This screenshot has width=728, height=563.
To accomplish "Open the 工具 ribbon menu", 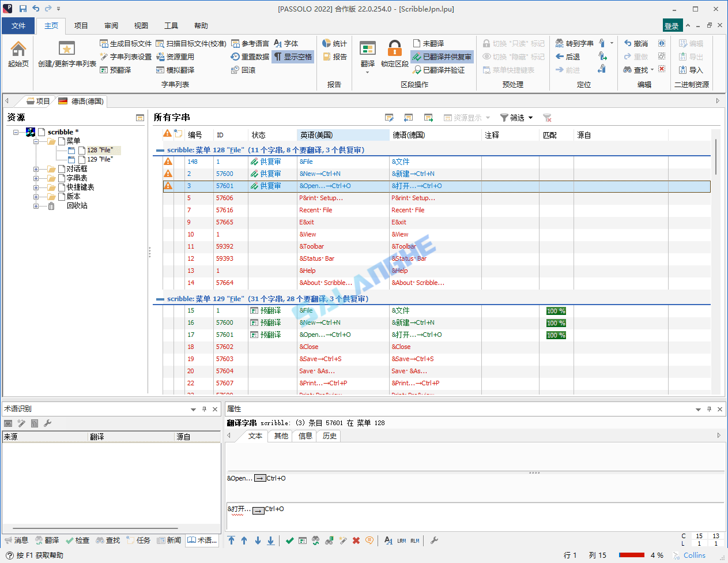I will tap(172, 25).
